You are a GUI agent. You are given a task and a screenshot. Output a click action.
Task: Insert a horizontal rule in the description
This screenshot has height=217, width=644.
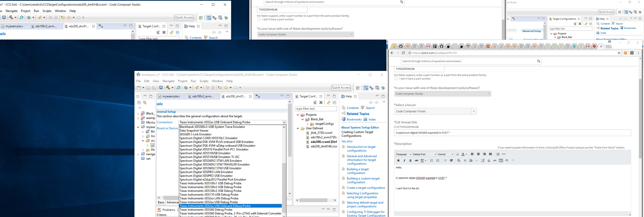[495, 161]
